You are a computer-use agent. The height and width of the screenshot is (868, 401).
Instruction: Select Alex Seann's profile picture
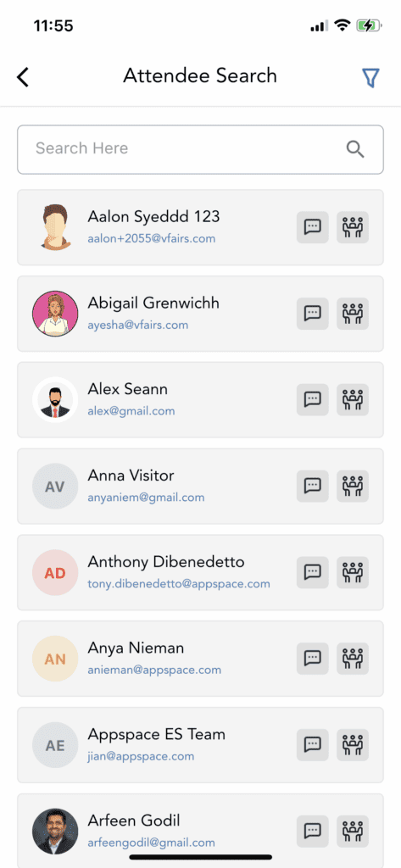coord(55,400)
